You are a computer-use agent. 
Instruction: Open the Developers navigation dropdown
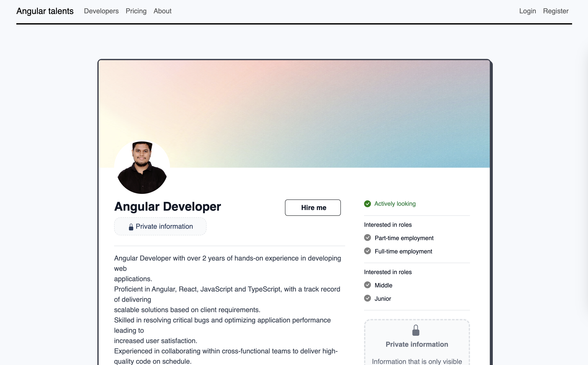click(x=101, y=11)
